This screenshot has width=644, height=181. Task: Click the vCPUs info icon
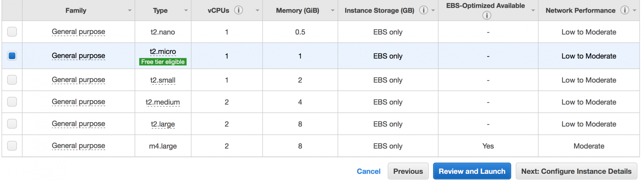click(239, 10)
